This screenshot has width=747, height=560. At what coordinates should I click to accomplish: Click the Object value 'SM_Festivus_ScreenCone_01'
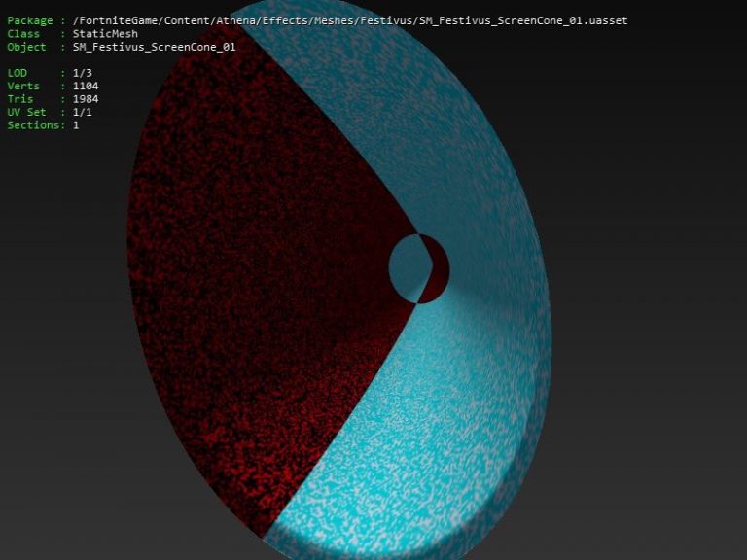point(154,47)
